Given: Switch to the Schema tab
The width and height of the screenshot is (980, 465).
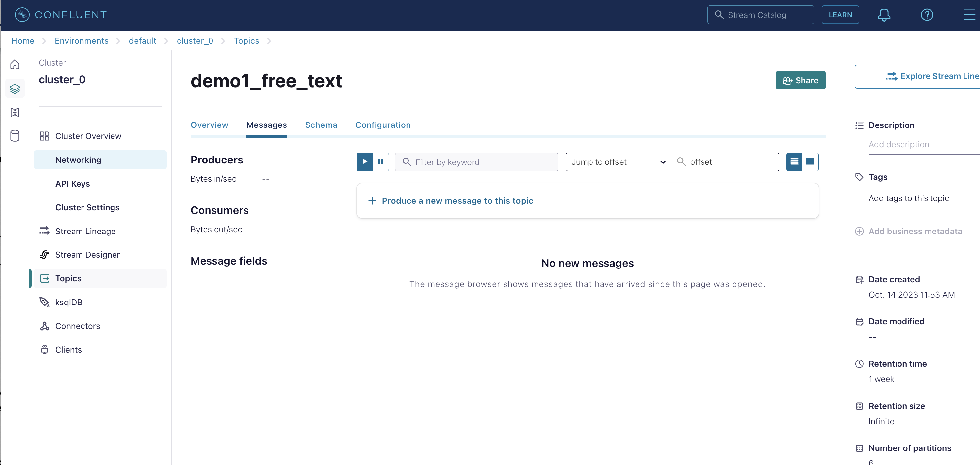Looking at the screenshot, I should [x=321, y=125].
